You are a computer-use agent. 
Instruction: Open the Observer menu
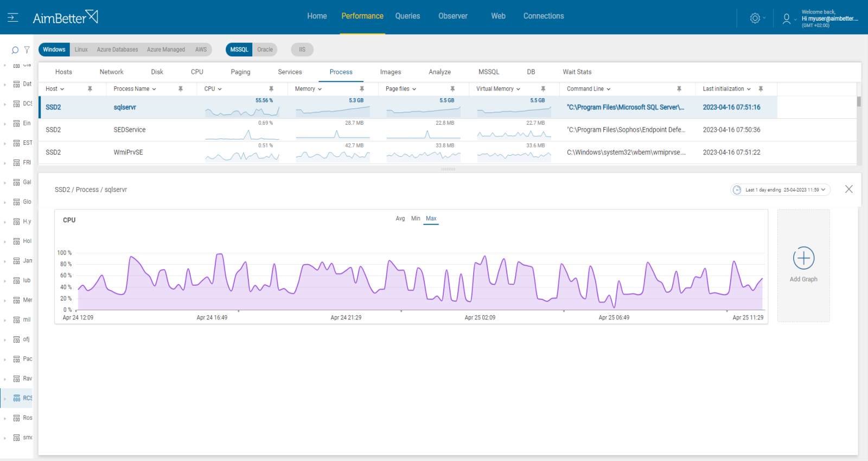coord(453,16)
